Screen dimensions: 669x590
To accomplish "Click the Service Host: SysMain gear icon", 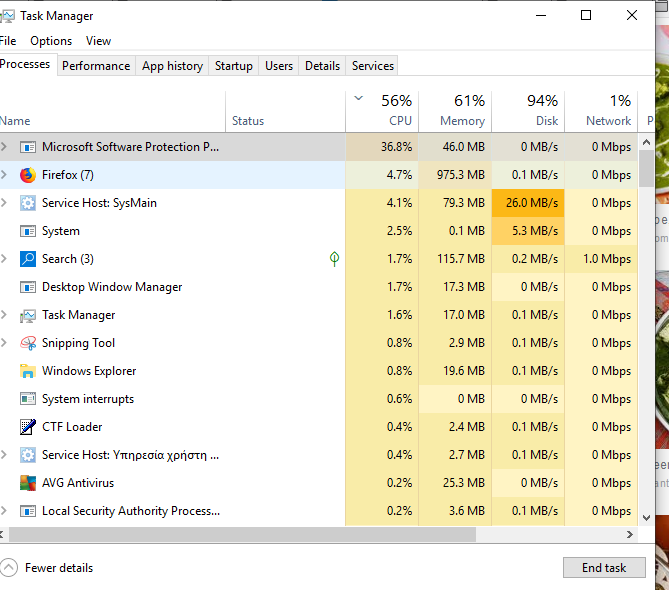I will (x=28, y=203).
